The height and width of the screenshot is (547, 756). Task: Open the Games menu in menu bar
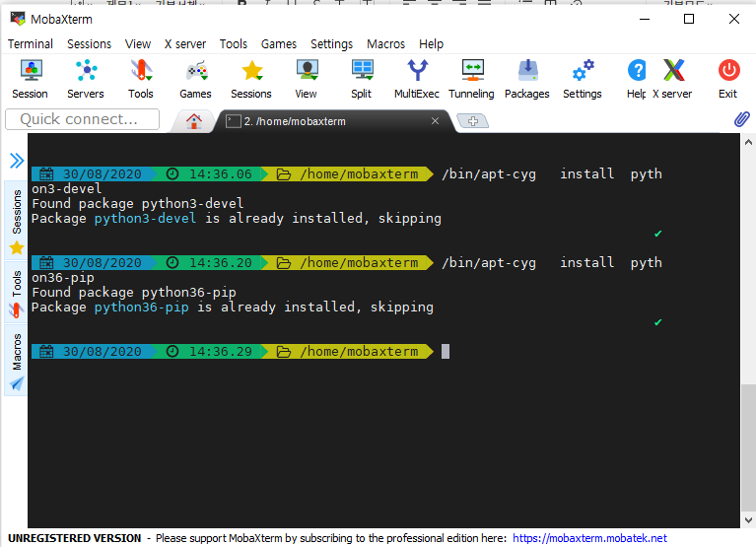click(x=279, y=43)
